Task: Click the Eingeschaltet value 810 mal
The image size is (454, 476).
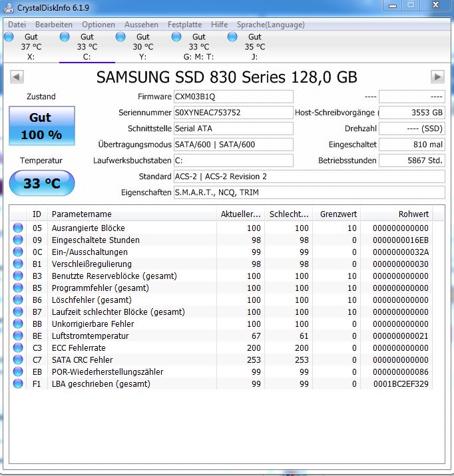Action: coord(412,144)
